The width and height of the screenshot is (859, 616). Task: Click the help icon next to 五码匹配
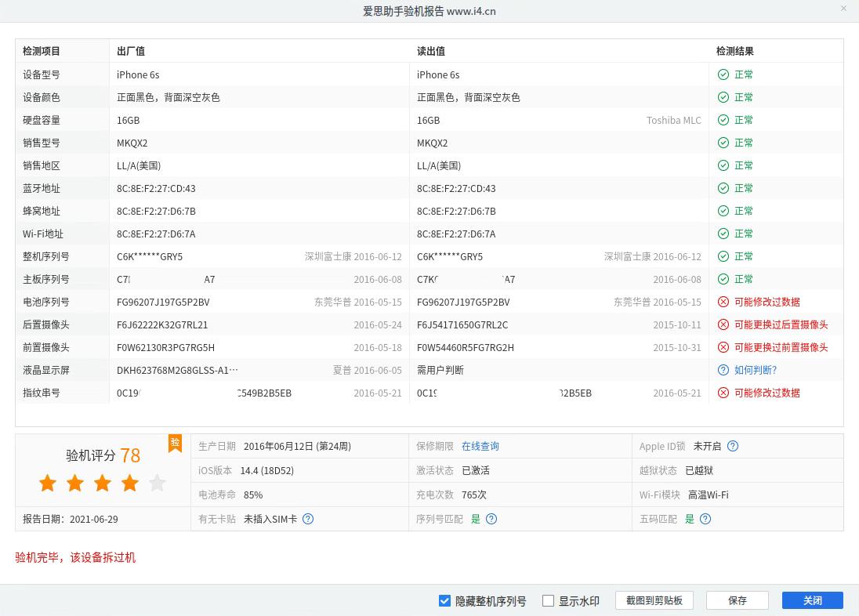(x=705, y=519)
